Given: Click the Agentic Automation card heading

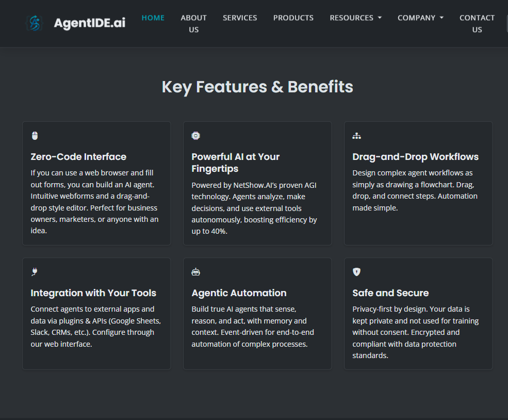Looking at the screenshot, I should (239, 293).
